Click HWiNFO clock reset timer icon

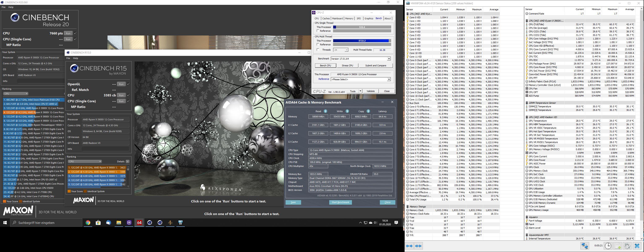pyautogui.click(x=608, y=246)
